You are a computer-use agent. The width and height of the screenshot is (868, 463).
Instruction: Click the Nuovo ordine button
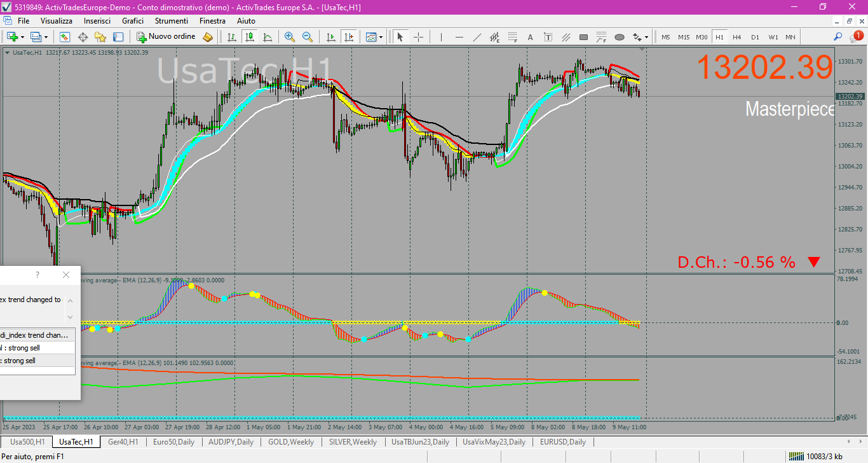(x=166, y=37)
